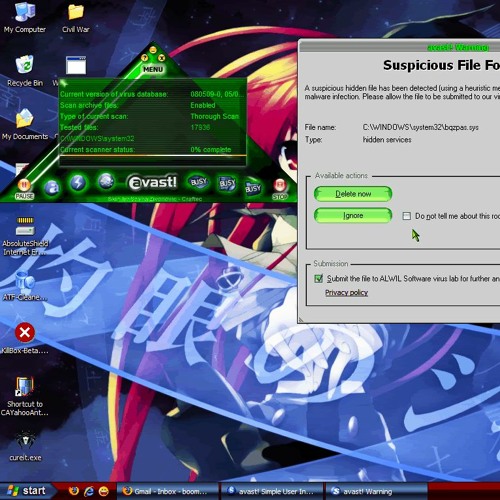Click the 'Enabled' scan archive value
Screen dimensions: 500x500
(x=203, y=105)
